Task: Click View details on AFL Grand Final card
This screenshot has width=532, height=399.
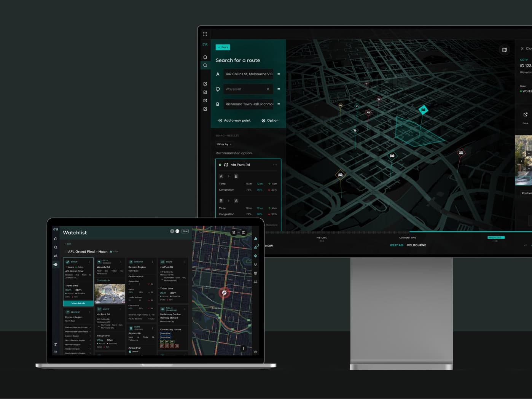Action: (x=78, y=304)
